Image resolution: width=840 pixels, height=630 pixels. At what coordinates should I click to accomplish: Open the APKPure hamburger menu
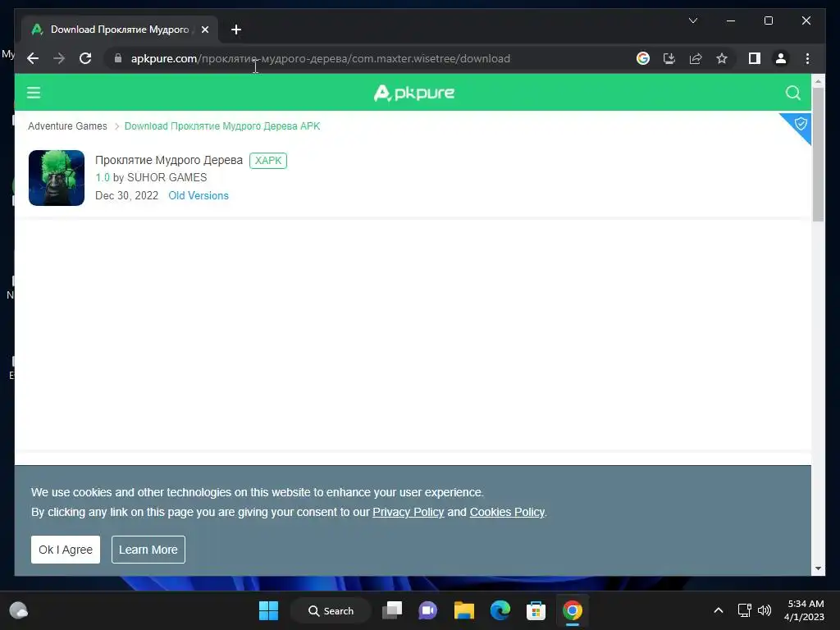34,93
